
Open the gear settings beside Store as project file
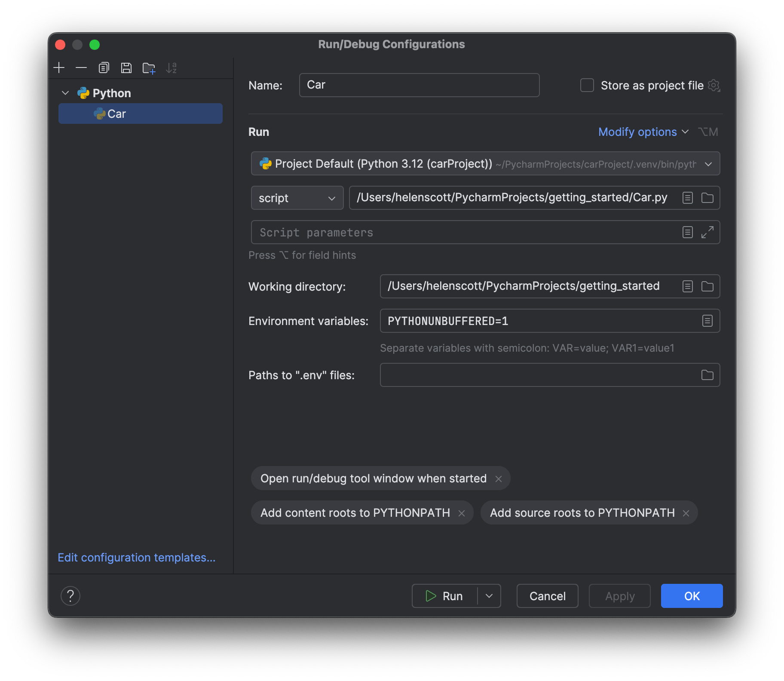[714, 85]
